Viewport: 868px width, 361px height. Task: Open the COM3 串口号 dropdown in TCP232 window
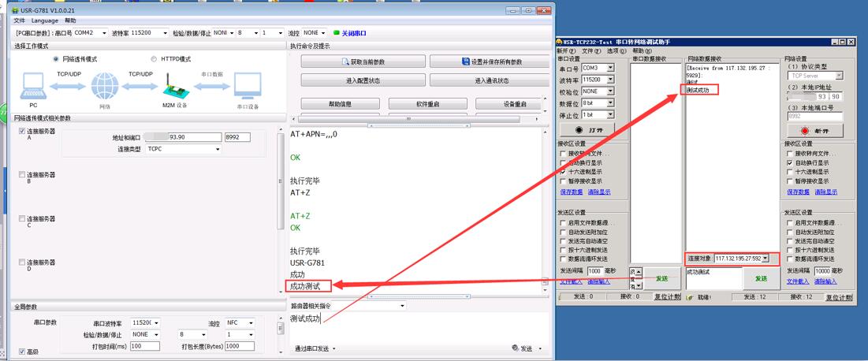pos(610,68)
